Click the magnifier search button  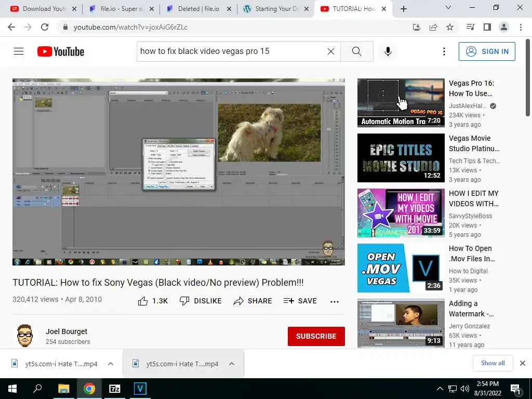pos(356,51)
